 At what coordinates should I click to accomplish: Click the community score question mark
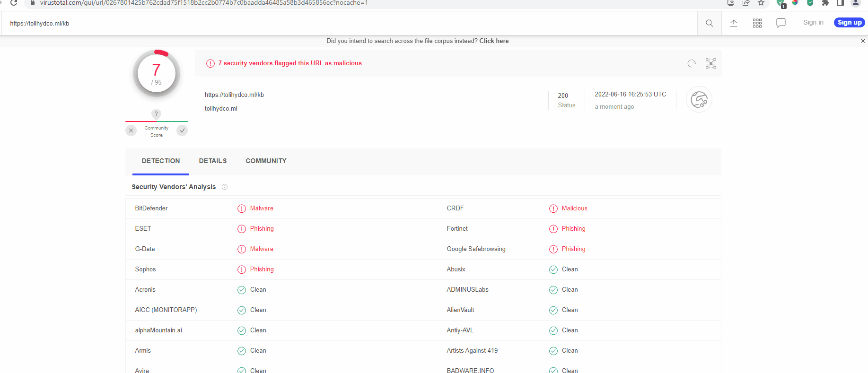[156, 114]
